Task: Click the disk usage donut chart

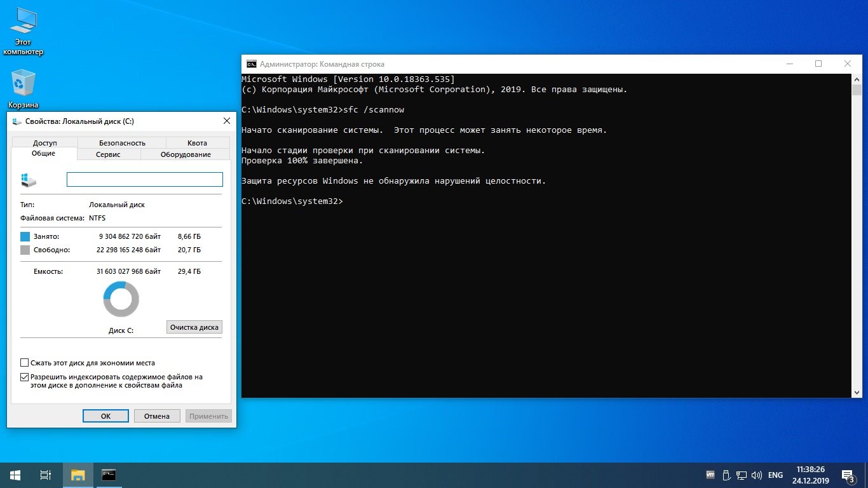Action: coord(121,299)
